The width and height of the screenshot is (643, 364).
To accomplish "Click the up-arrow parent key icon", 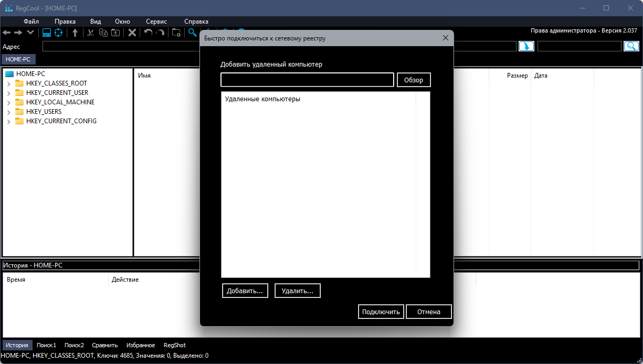I will click(75, 33).
